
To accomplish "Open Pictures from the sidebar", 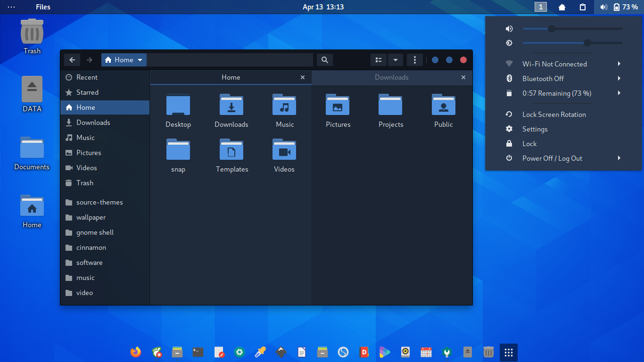I will point(105,153).
